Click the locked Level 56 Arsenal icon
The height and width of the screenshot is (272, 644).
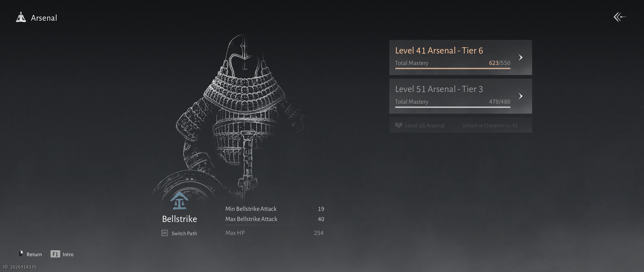pos(399,125)
